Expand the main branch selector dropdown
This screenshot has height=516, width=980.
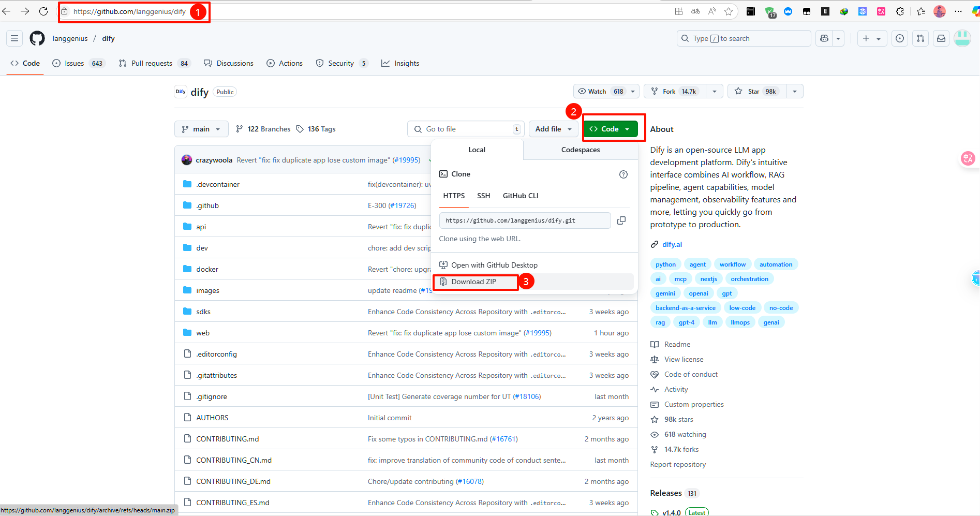tap(201, 129)
